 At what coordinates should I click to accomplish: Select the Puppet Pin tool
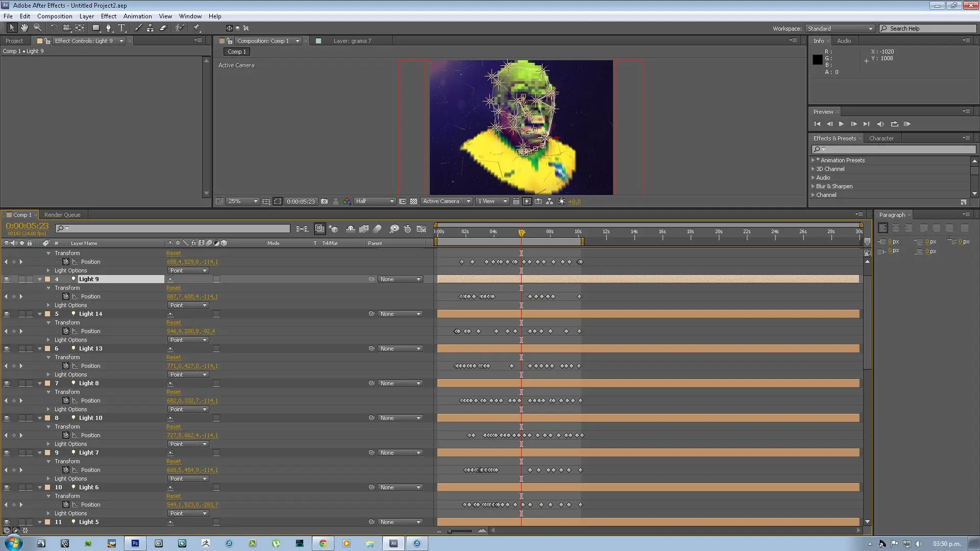click(x=197, y=28)
